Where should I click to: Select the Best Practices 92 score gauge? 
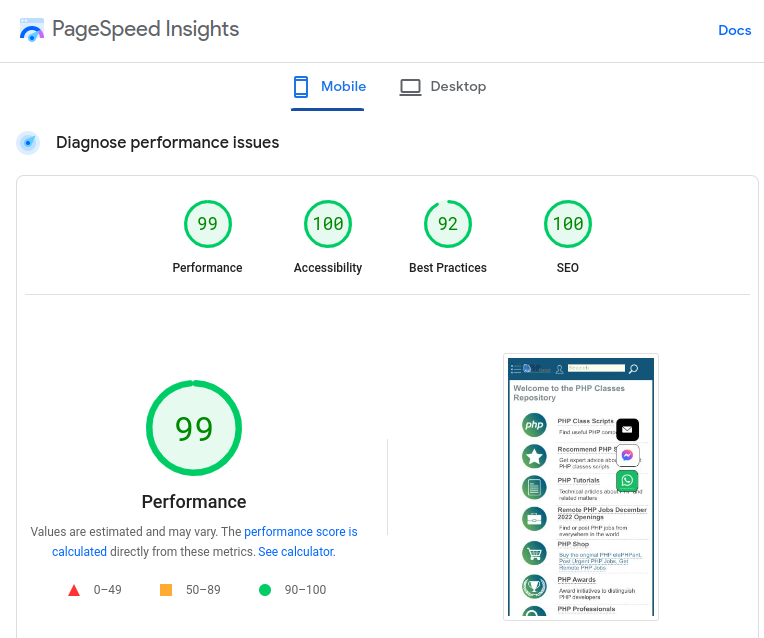tap(448, 224)
